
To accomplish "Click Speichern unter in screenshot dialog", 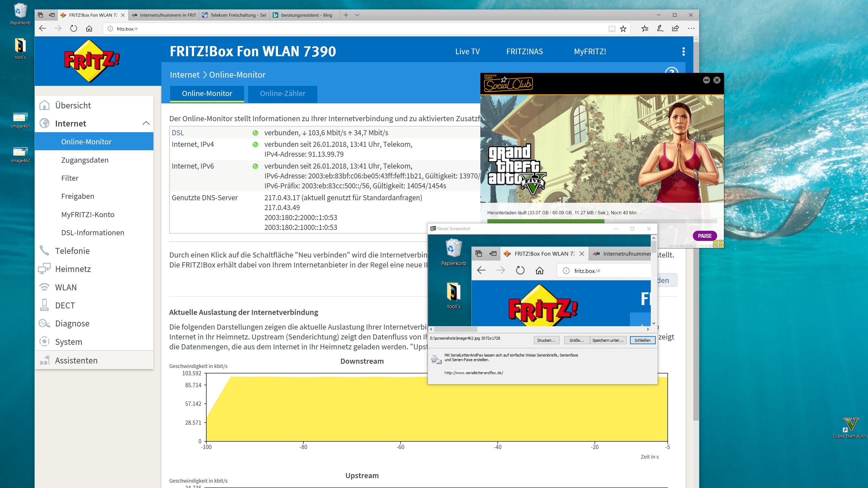I will [608, 340].
